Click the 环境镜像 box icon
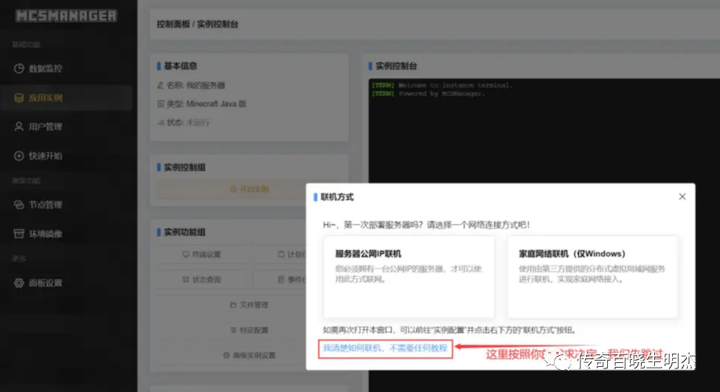This screenshot has height=392, width=720. [19, 234]
